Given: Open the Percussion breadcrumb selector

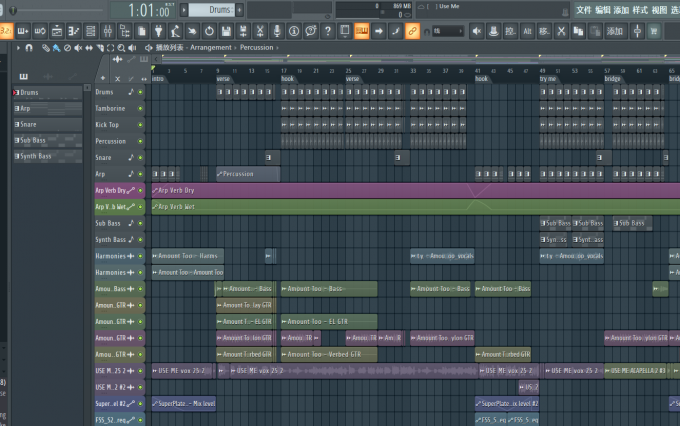Looking at the screenshot, I should click(257, 48).
